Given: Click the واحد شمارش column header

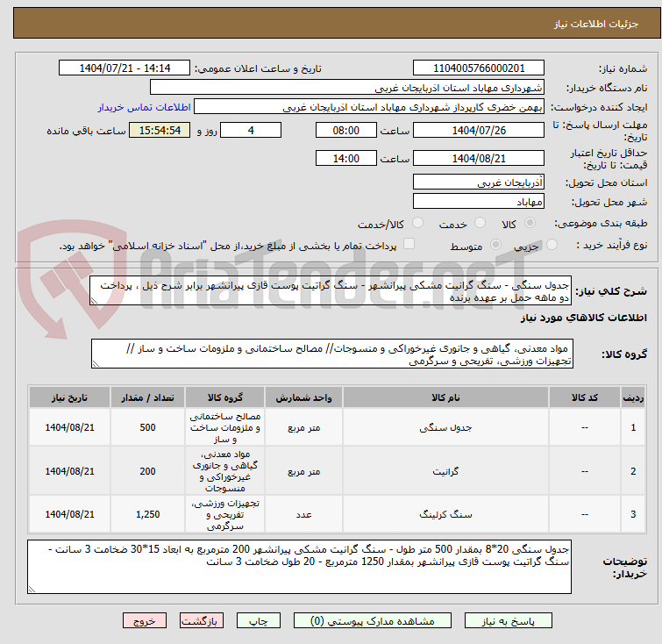Looking at the screenshot, I should click(304, 397).
